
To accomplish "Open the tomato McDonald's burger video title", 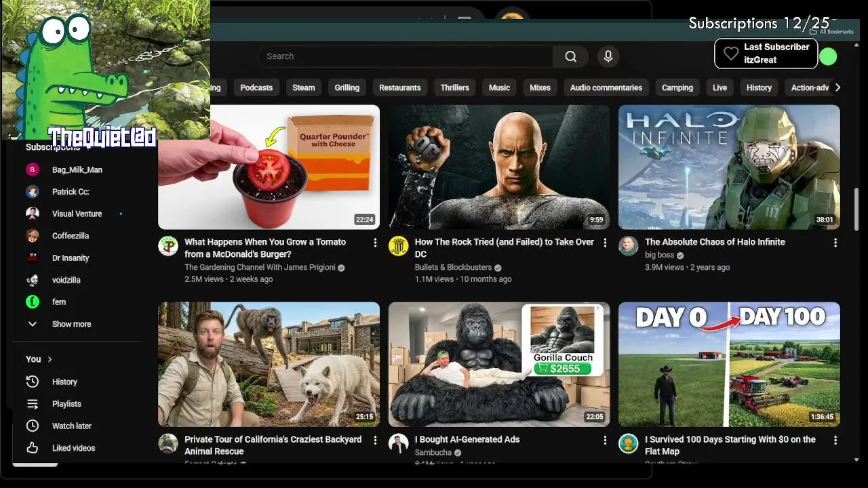I will tap(265, 248).
